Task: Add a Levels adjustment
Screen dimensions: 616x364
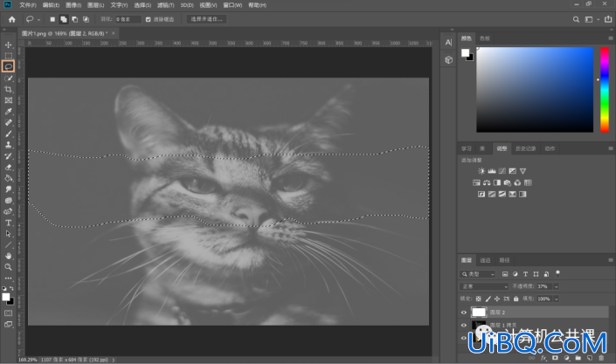Action: 491,171
